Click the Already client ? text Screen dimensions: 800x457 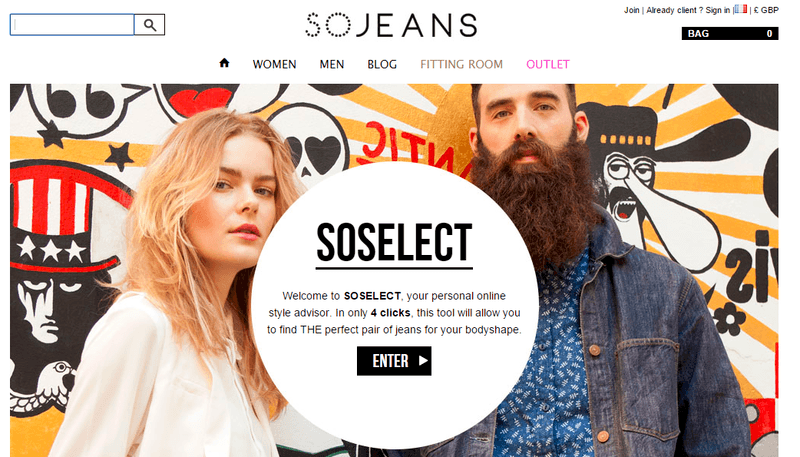click(674, 10)
